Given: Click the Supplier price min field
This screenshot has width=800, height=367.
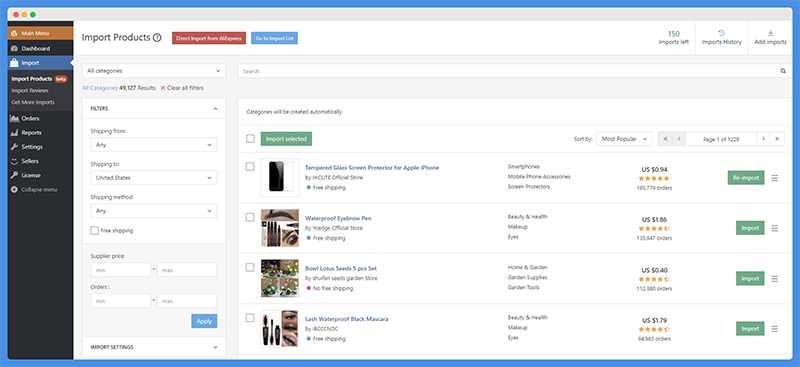Looking at the screenshot, I should click(x=120, y=270).
